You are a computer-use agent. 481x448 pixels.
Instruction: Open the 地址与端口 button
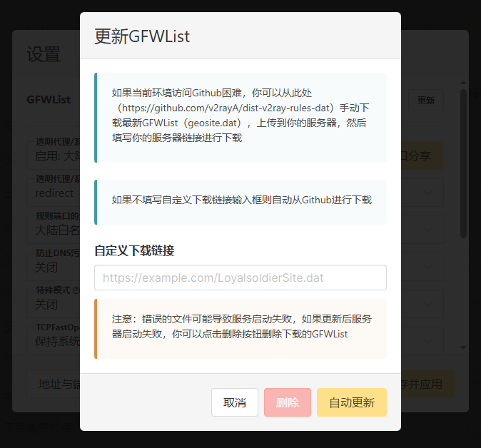[x=54, y=384]
